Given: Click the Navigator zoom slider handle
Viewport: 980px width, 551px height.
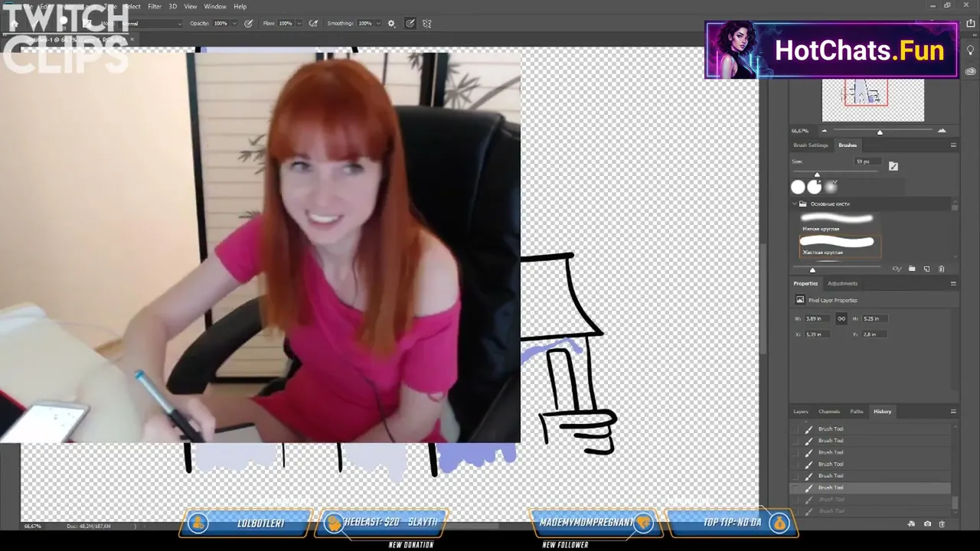Looking at the screenshot, I should [880, 132].
